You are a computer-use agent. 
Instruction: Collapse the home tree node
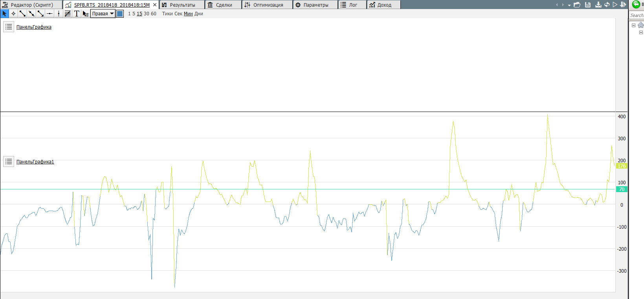point(633,25)
